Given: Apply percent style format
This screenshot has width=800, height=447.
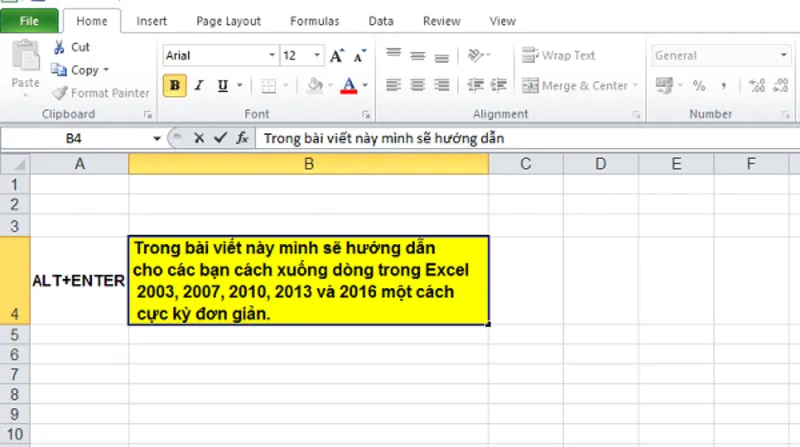Looking at the screenshot, I should coord(699,85).
